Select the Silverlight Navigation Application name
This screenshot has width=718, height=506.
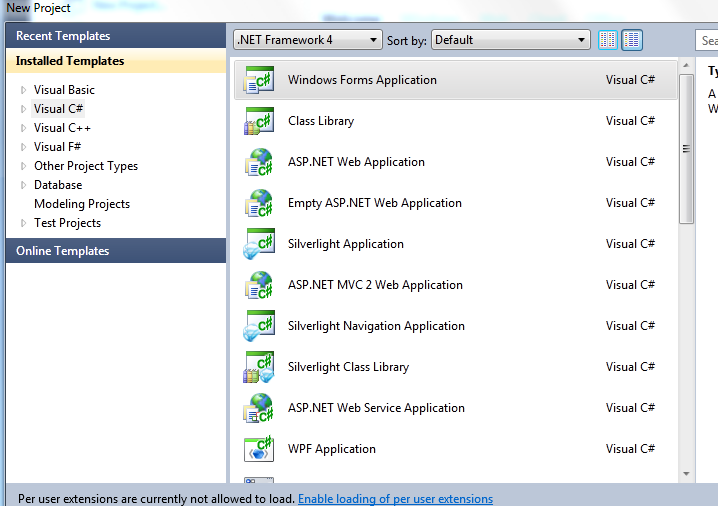(376, 326)
